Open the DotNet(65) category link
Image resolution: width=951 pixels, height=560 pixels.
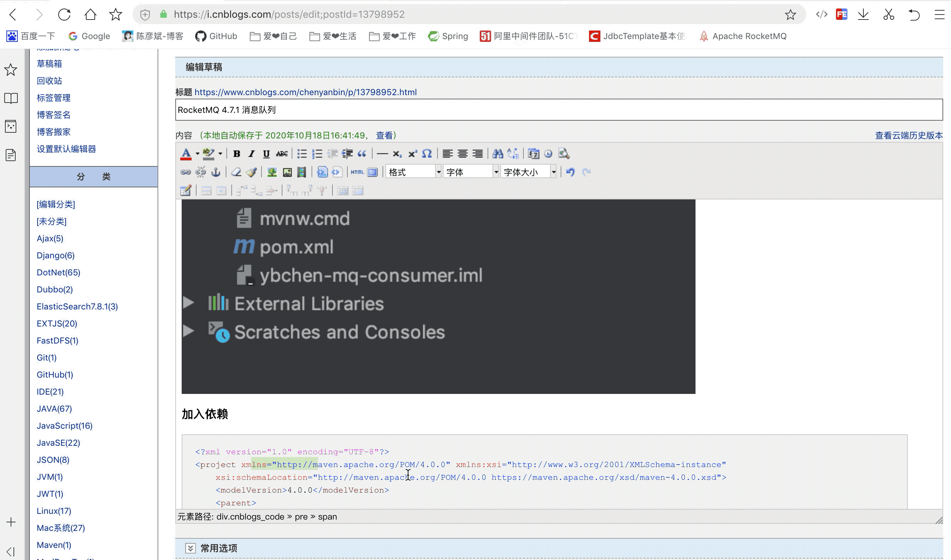(59, 273)
